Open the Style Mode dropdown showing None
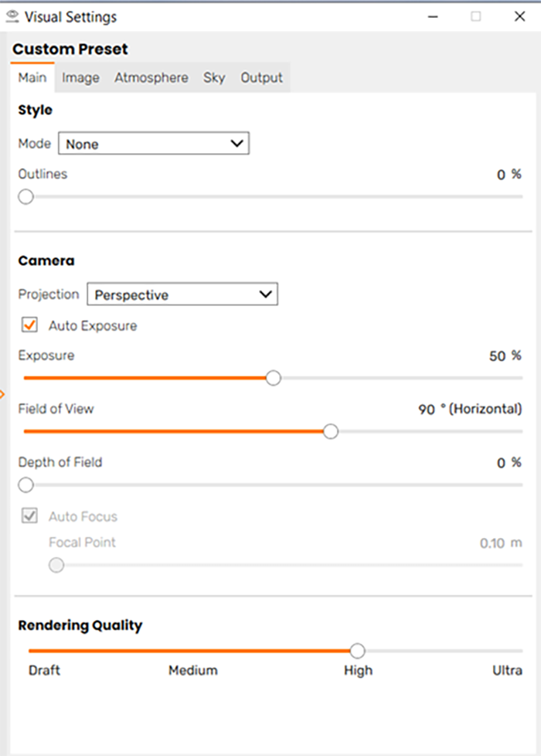541x756 pixels. (x=154, y=143)
